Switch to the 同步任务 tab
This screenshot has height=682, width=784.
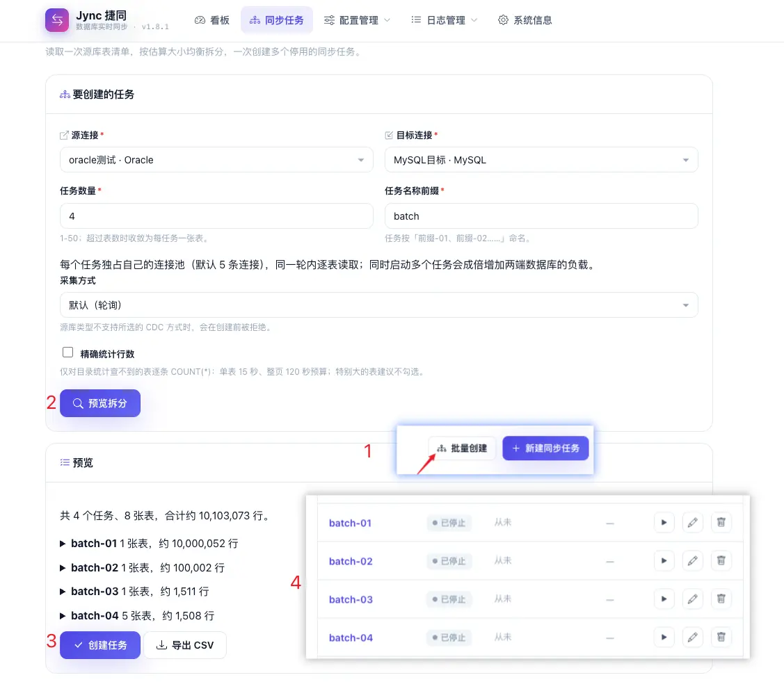point(276,20)
